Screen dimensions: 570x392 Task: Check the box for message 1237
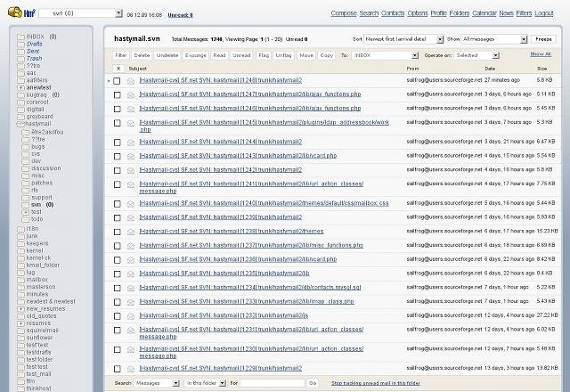tap(117, 246)
